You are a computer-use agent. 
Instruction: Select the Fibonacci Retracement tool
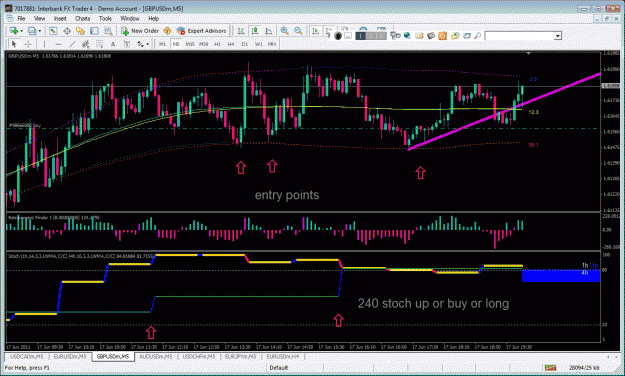(x=99, y=44)
